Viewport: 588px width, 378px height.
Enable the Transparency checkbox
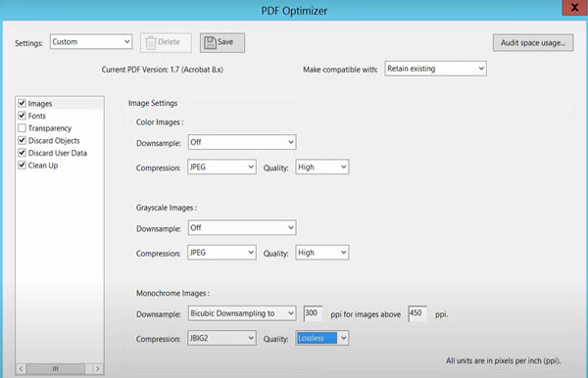(x=23, y=128)
